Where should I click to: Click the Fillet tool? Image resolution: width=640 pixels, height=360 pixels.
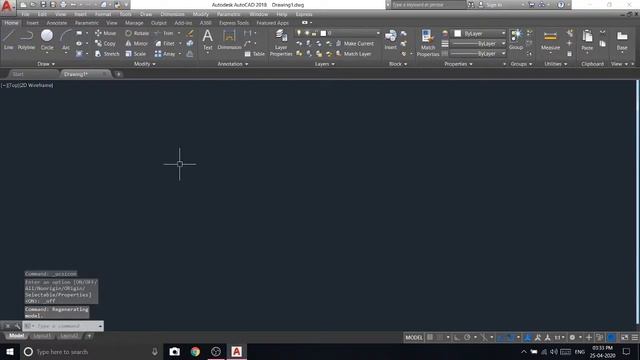[x=165, y=43]
